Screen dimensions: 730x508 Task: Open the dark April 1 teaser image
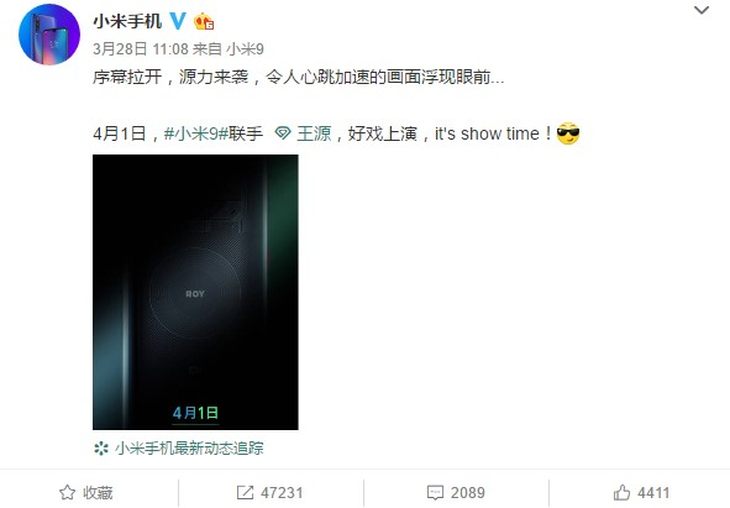click(196, 292)
